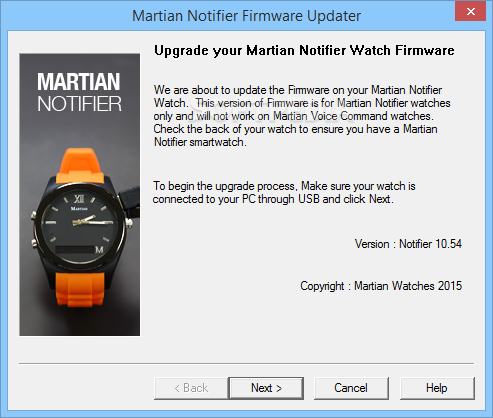Click the USB cable plugged into the watch
This screenshot has height=418, width=493.
pos(128,200)
